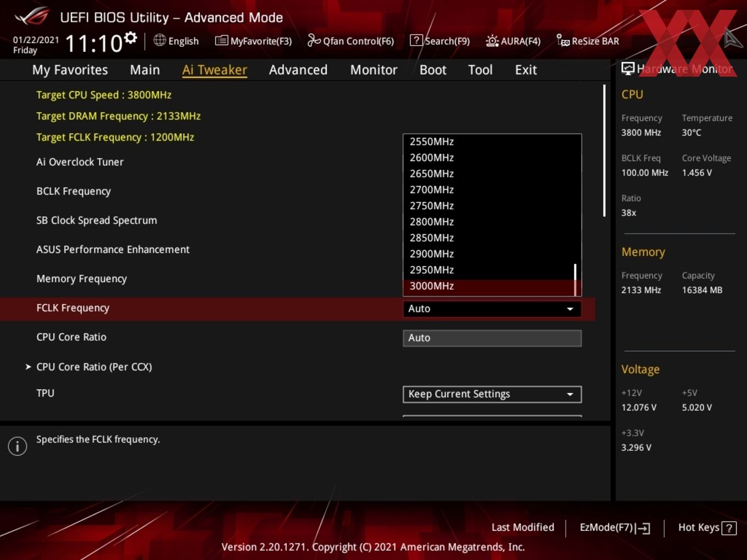The image size is (747, 560).
Task: Click Target FCLK Frequency : 1200MHz text
Action: tap(115, 137)
